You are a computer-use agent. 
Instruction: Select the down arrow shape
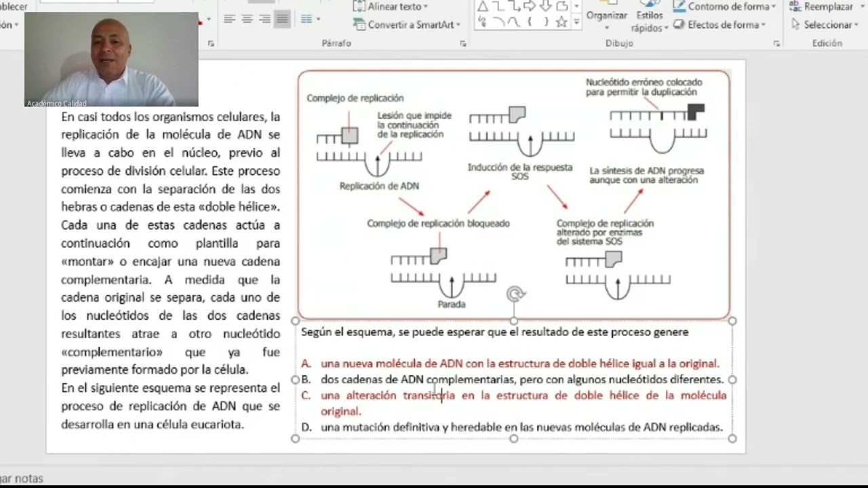pyautogui.click(x=545, y=7)
